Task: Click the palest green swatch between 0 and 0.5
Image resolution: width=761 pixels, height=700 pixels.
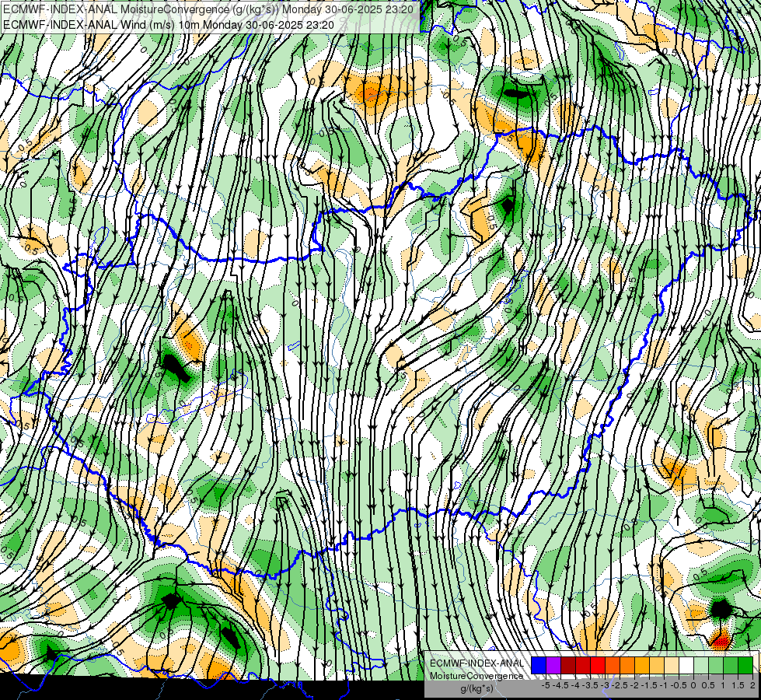Action: [x=701, y=666]
